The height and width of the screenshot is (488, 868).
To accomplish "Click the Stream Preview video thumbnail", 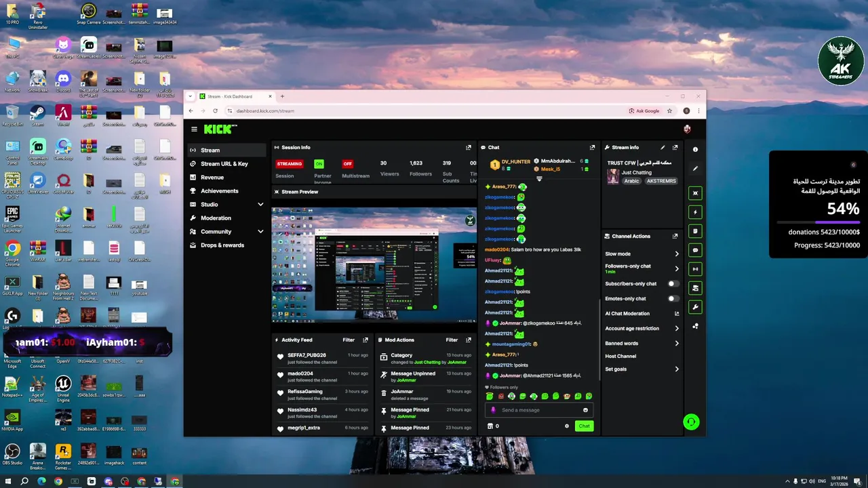I will 374,264.
